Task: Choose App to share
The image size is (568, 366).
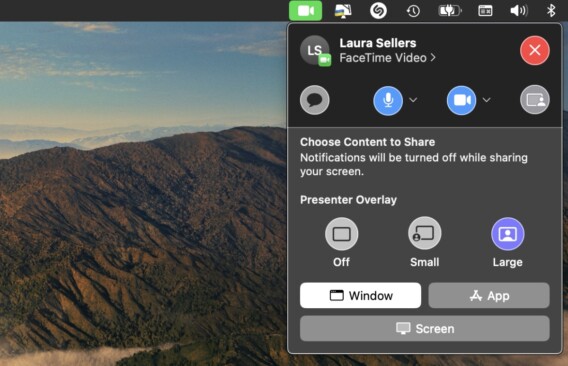Action: point(489,295)
